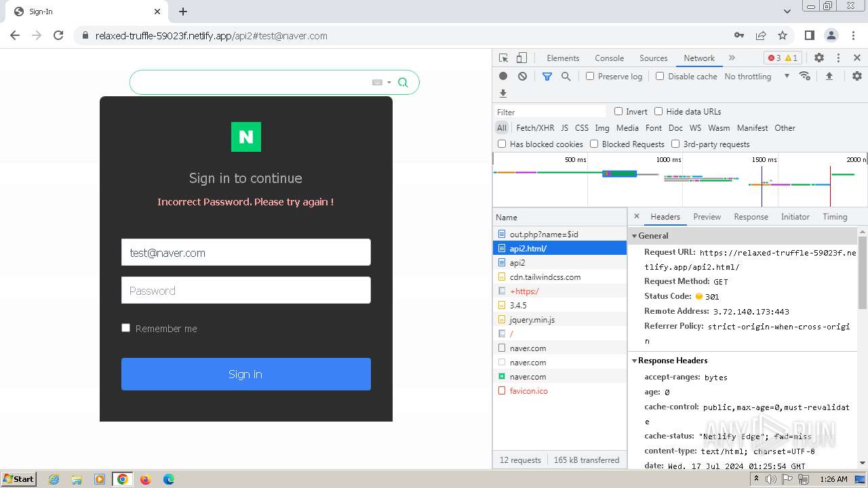Click the green Naver N logo
Screen dimensions: 868x488
pyautogui.click(x=246, y=137)
